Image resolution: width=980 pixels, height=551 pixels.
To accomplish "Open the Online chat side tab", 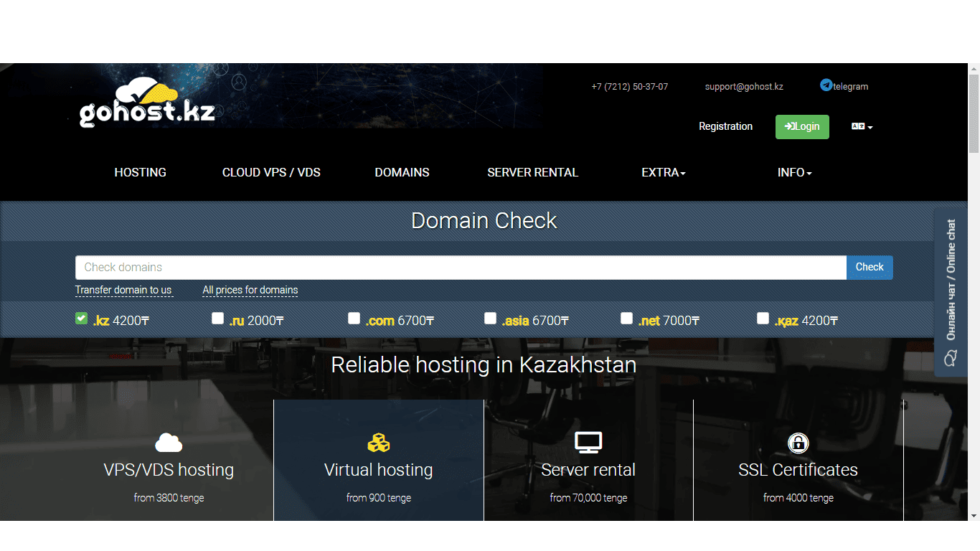I will [x=951, y=292].
